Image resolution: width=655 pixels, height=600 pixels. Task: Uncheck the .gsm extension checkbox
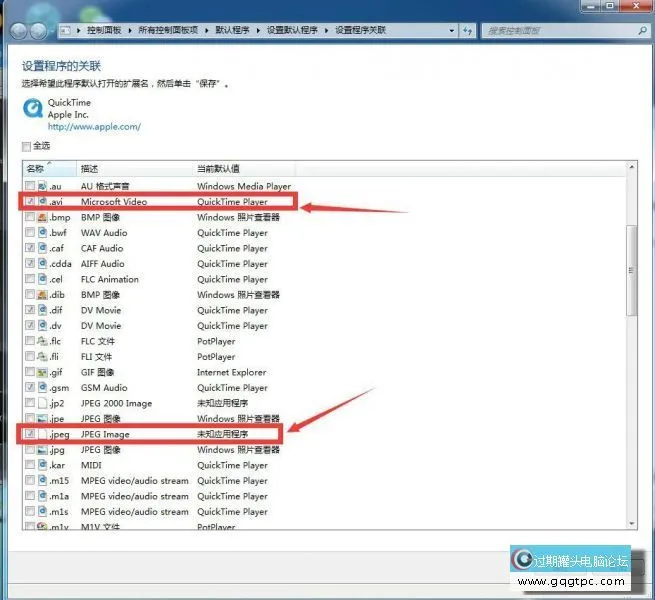pos(30,387)
